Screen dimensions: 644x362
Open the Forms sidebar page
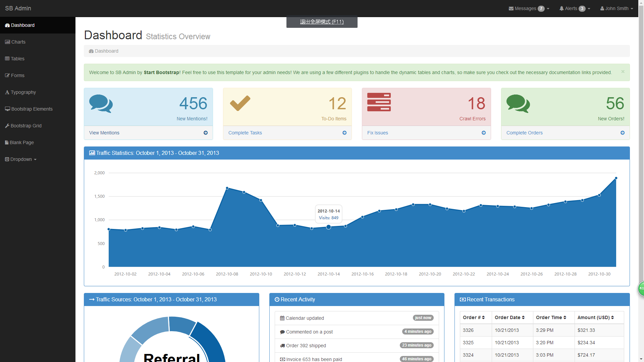point(38,75)
